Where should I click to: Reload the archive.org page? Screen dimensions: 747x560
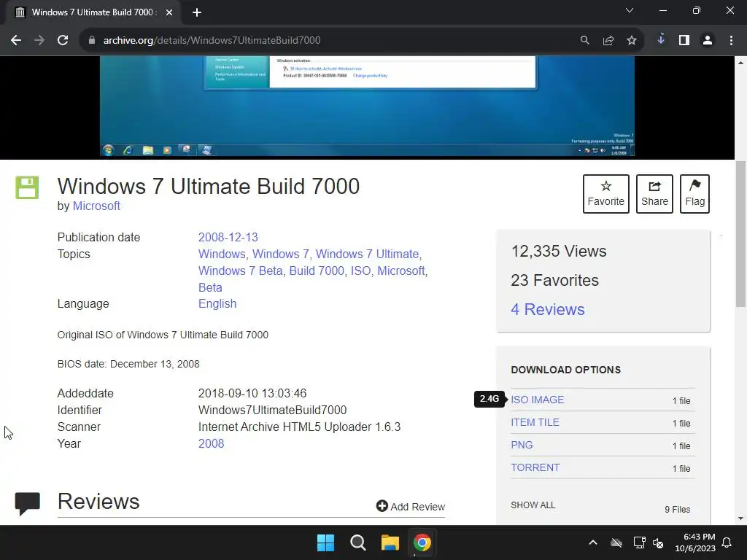(x=63, y=41)
